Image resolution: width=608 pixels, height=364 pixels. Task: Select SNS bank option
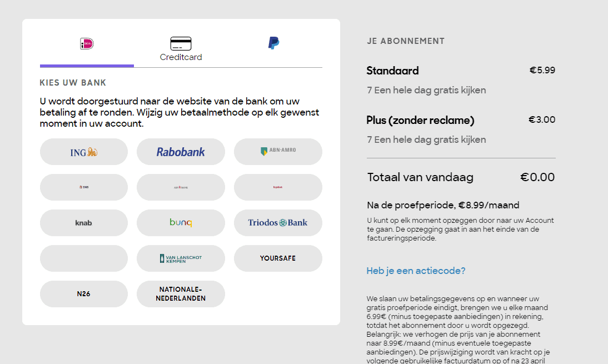coord(84,187)
